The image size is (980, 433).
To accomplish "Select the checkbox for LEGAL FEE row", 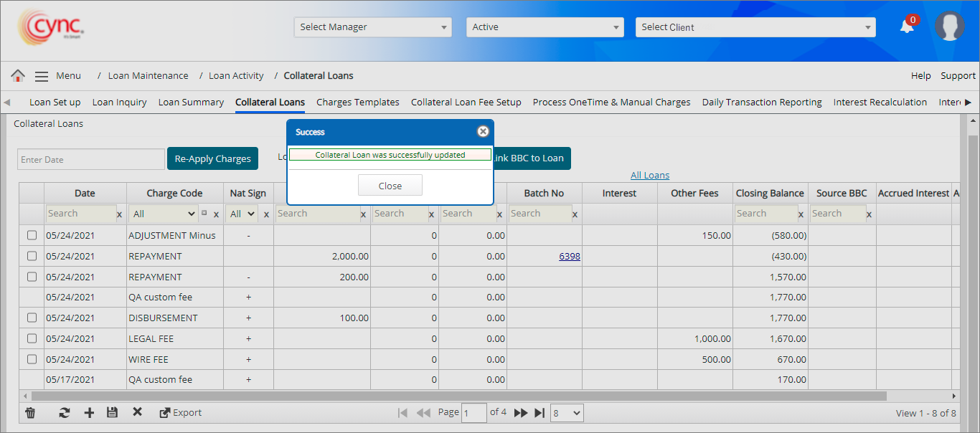I will 32,338.
